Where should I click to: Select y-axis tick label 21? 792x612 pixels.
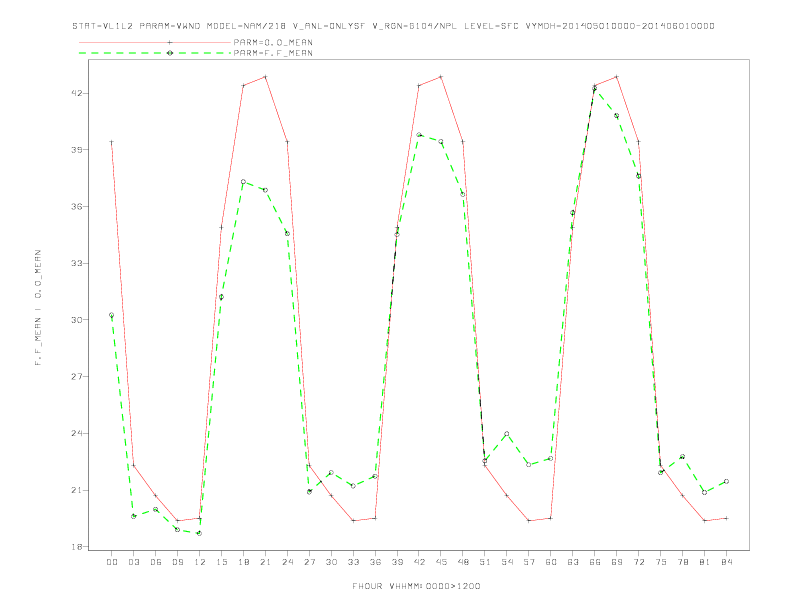(76, 490)
